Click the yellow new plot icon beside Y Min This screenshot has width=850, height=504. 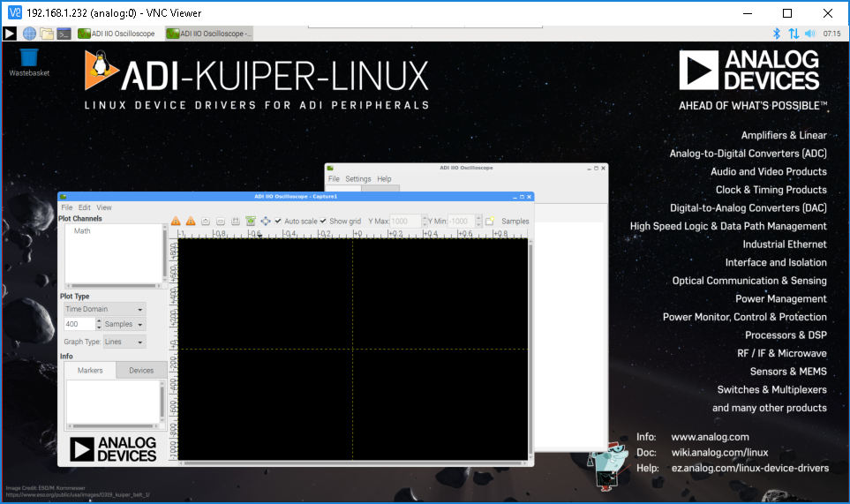pos(489,221)
